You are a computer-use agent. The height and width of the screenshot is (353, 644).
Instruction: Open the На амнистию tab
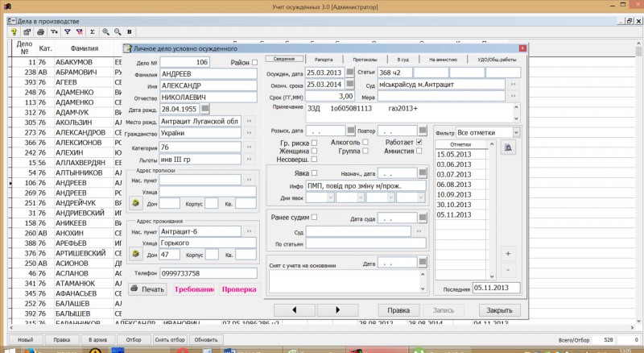click(443, 60)
